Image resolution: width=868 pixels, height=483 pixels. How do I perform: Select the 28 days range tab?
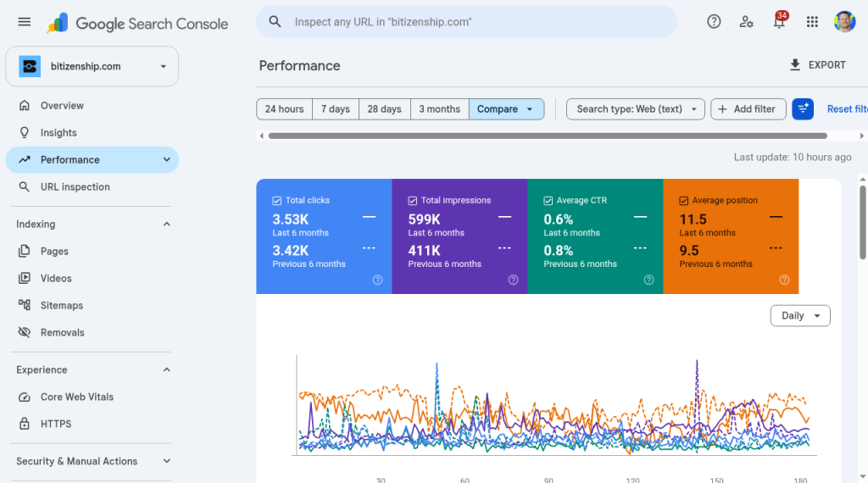tap(384, 109)
